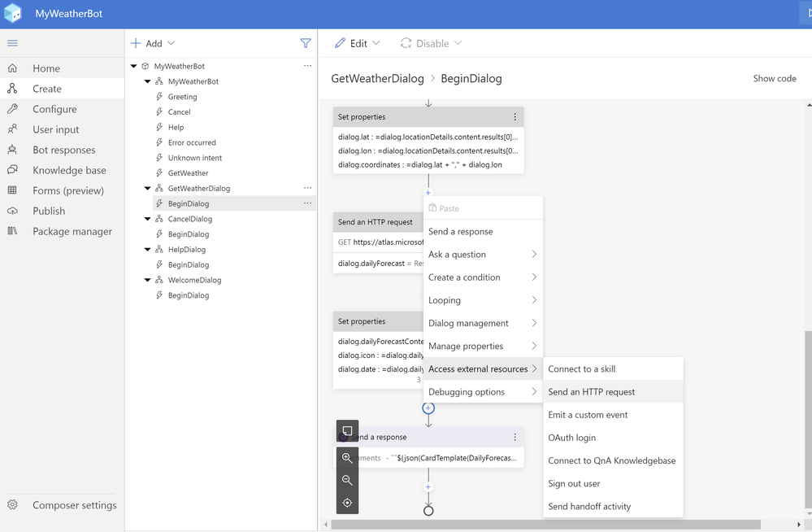Expand Create a condition submenu
This screenshot has width=812, height=532.
[483, 277]
